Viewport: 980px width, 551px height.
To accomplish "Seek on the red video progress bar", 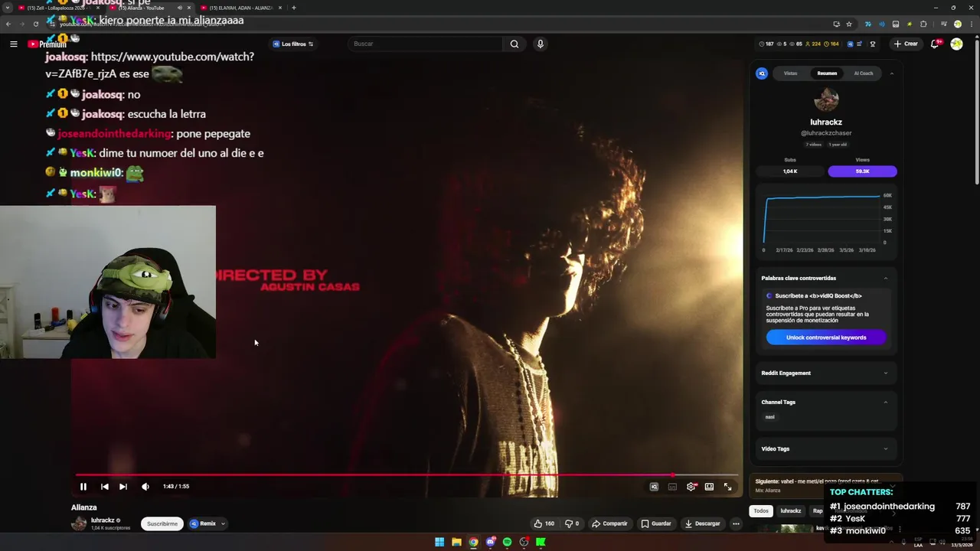I will click(406, 475).
